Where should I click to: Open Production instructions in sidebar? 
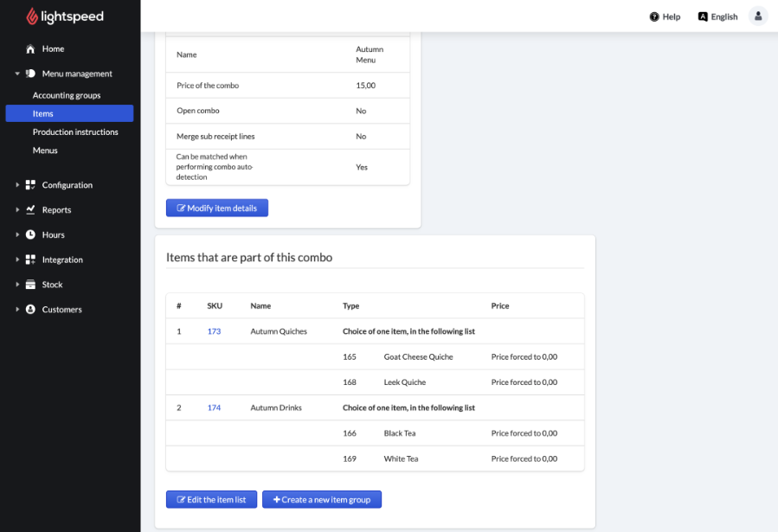(x=75, y=132)
